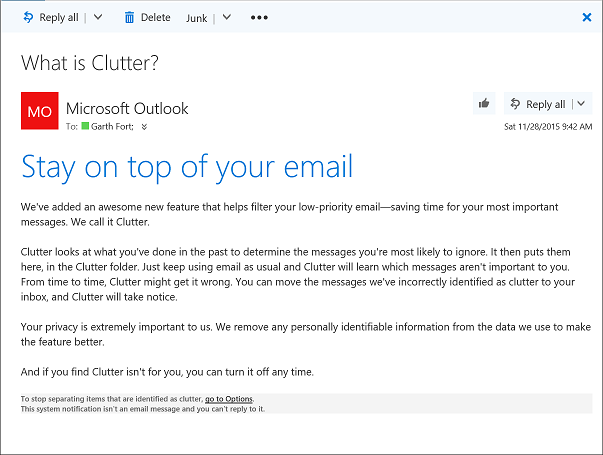This screenshot has width=603, height=455.
Task: Expand the reply options chevron in message header
Action: point(581,104)
